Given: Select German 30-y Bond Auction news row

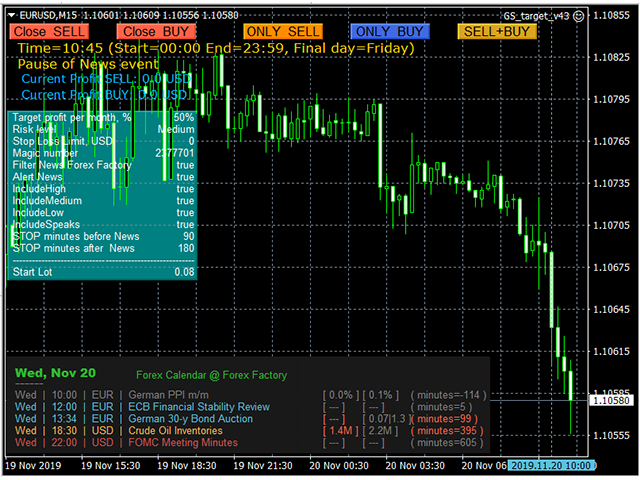Looking at the screenshot, I should (247, 419).
